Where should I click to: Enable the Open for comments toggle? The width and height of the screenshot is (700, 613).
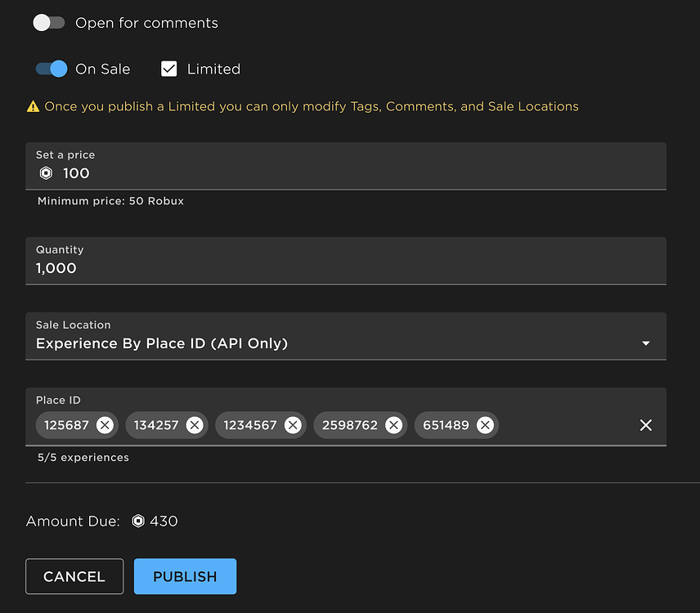(x=49, y=23)
